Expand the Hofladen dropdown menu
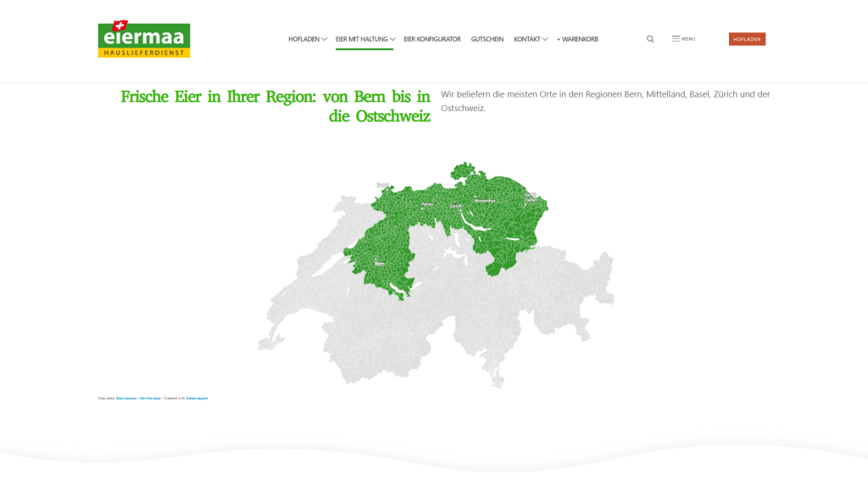Screen dimensions: 868x480 (x=307, y=39)
